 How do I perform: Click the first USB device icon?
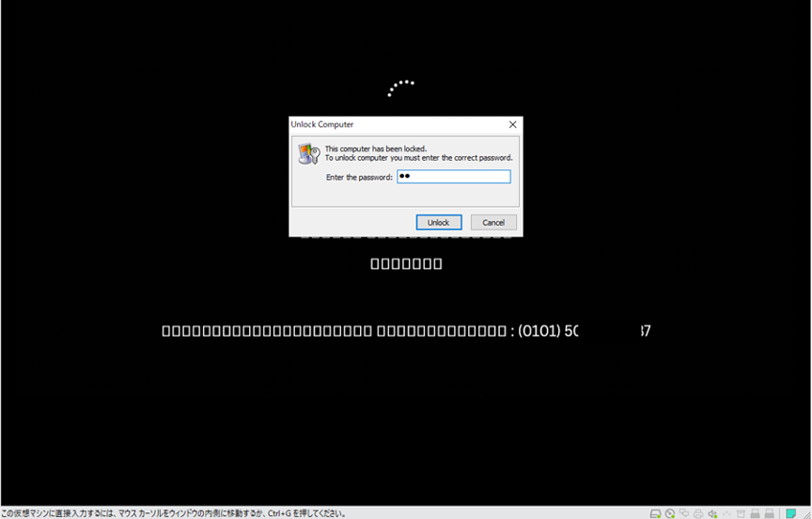click(x=755, y=513)
